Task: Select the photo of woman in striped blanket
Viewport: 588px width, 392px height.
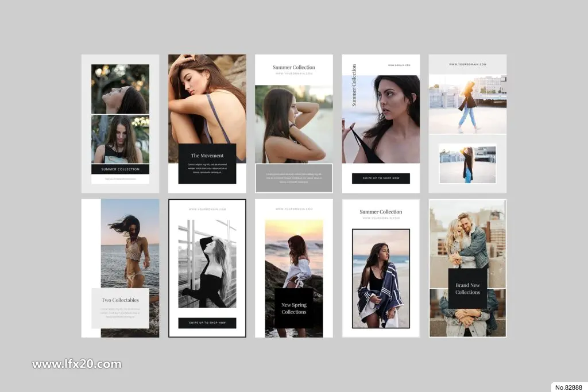Action: 381,278
